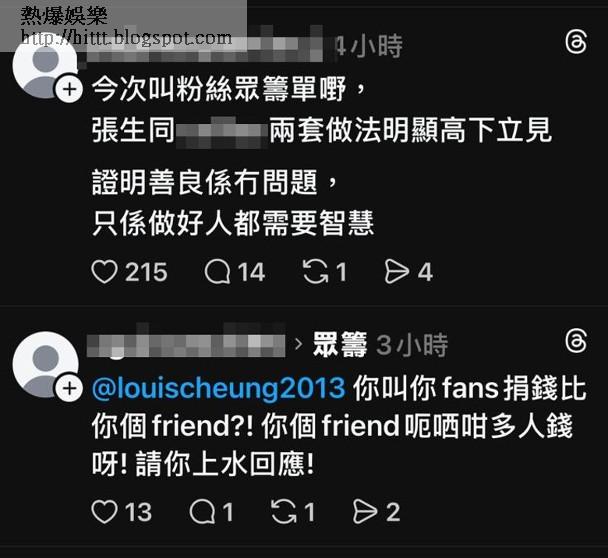Like the first post with 215 likes

click(104, 272)
